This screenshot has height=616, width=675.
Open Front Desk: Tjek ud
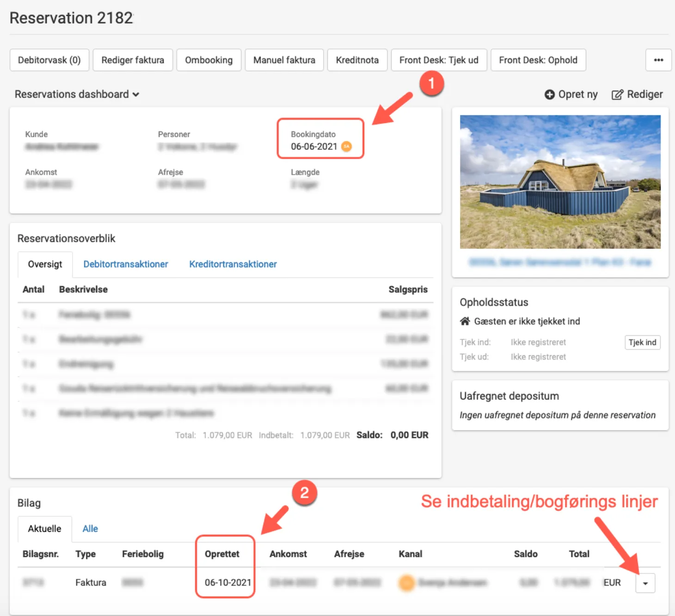coord(438,60)
